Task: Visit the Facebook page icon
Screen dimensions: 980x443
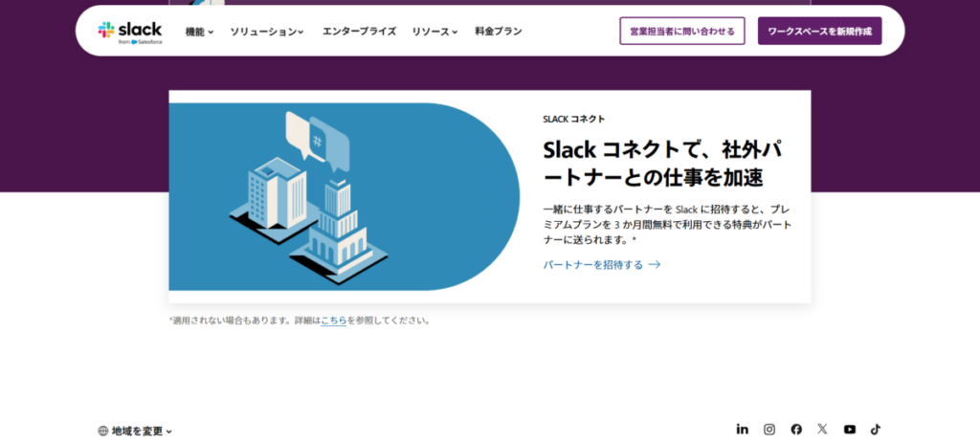Action: 795,430
